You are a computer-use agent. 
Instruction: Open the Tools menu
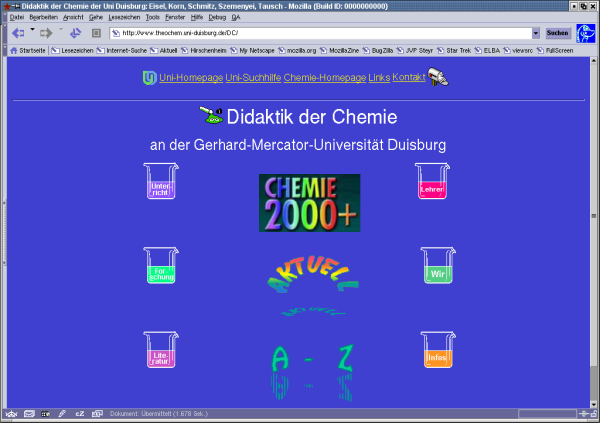click(x=152, y=17)
